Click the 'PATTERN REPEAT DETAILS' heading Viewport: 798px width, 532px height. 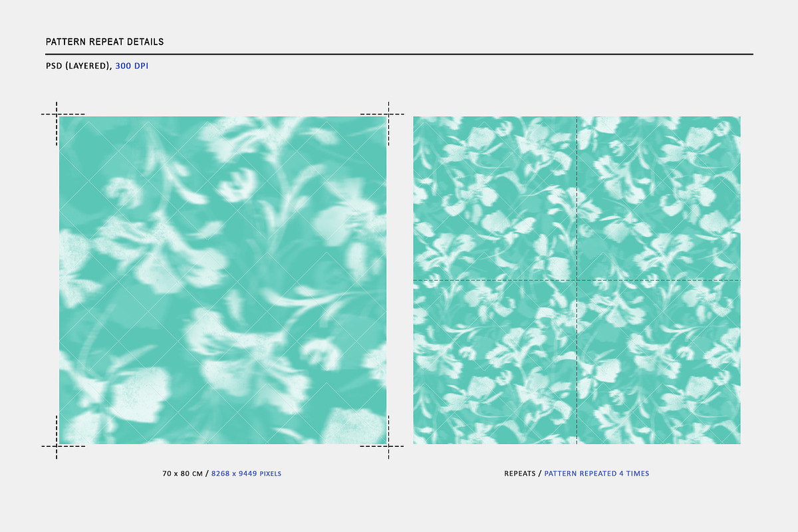pyautogui.click(x=104, y=42)
